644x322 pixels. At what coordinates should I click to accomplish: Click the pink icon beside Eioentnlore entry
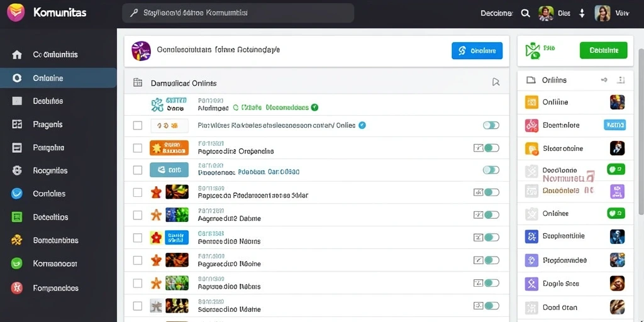(x=531, y=125)
